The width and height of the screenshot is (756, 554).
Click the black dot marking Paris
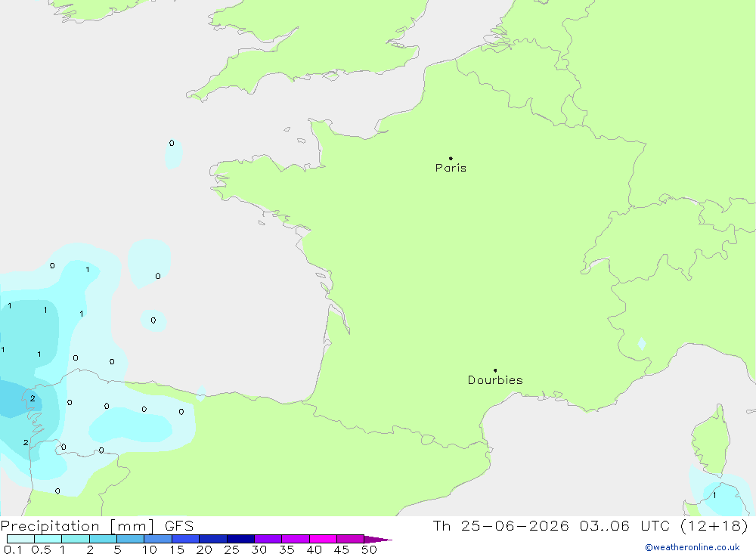(451, 158)
